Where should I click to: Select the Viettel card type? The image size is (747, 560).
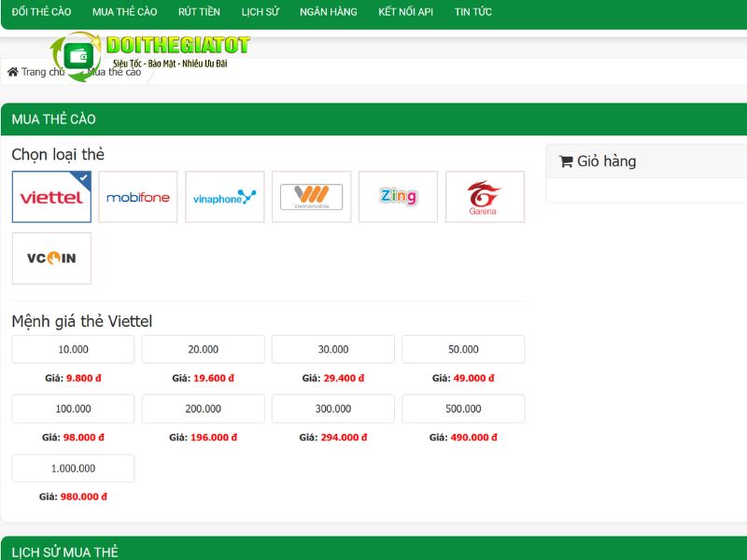click(51, 197)
